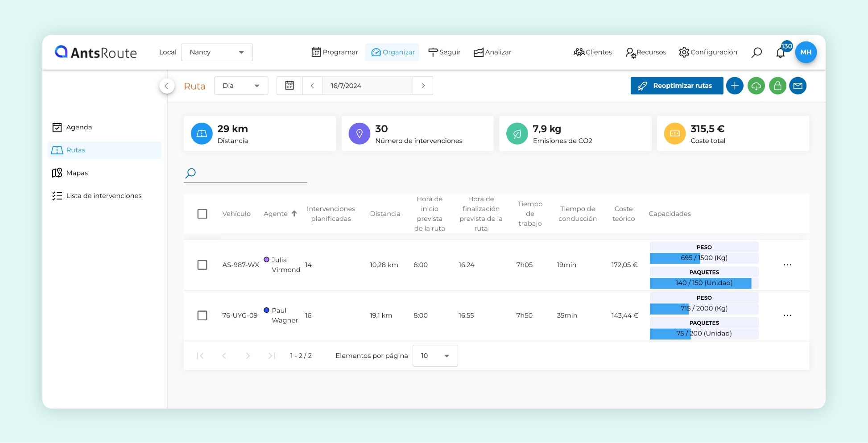Switch to the Programar tab
This screenshot has width=868, height=443.
click(335, 52)
